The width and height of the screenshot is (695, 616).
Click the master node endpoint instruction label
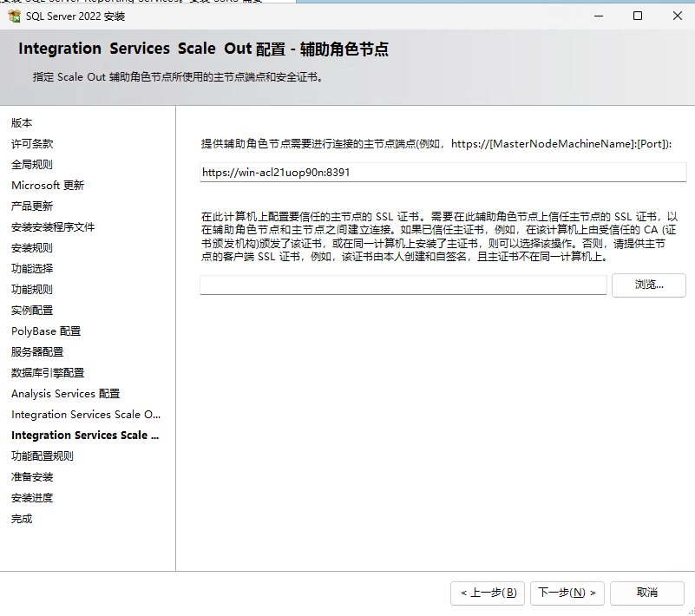[x=436, y=143]
